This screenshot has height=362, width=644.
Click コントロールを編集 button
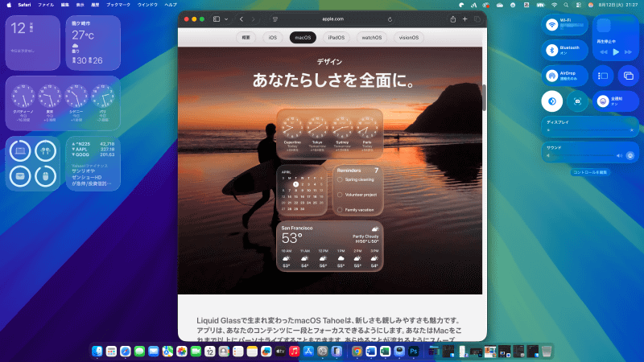[x=590, y=172]
